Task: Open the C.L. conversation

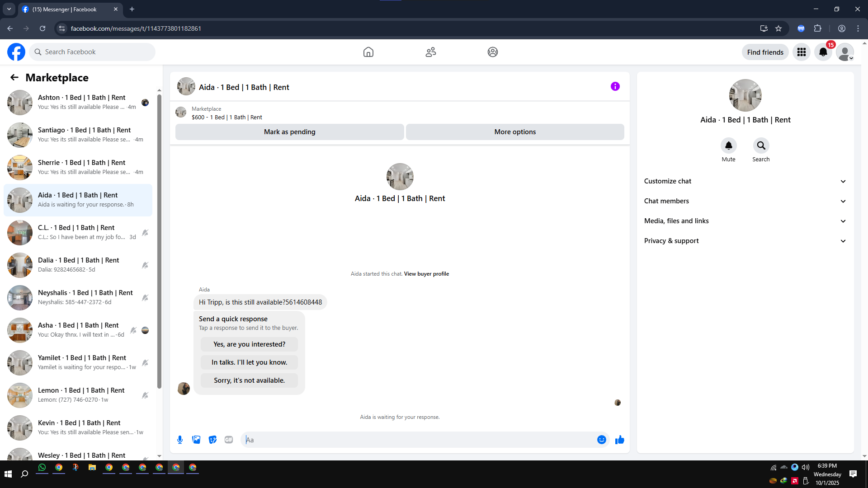Action: click(78, 233)
